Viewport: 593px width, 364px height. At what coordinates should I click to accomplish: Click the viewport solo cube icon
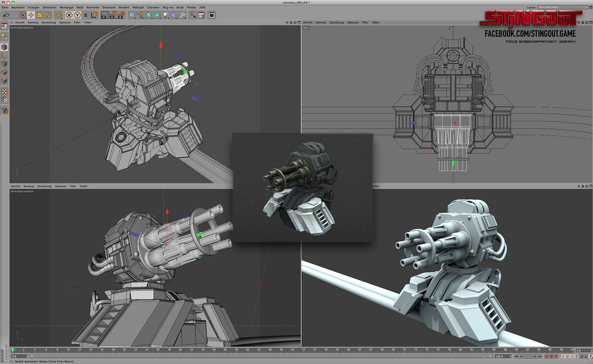pos(4,110)
